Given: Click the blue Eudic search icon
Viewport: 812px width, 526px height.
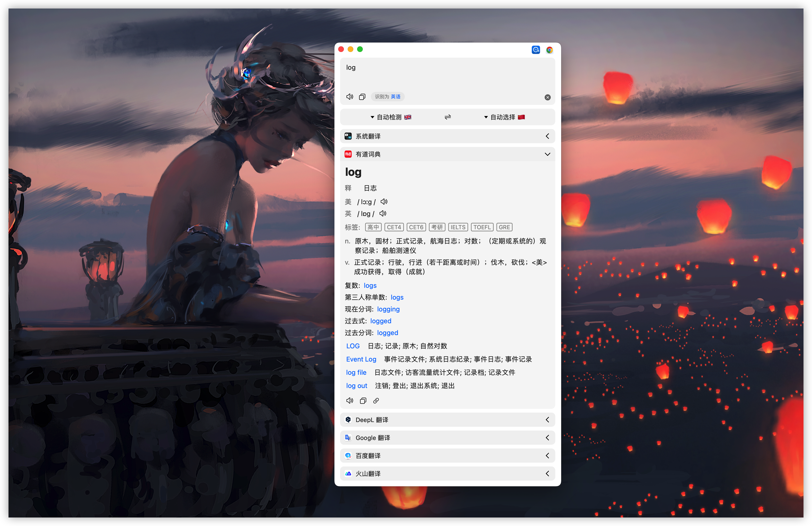Looking at the screenshot, I should (x=536, y=50).
